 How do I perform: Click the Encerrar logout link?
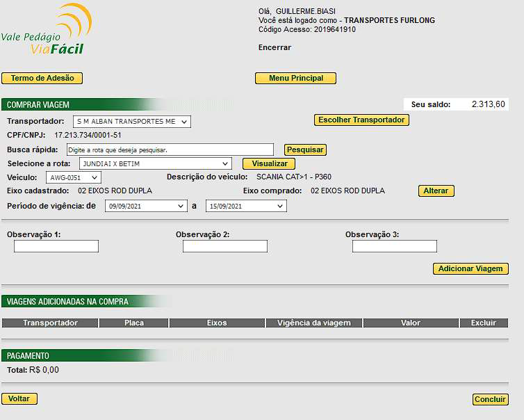click(275, 48)
